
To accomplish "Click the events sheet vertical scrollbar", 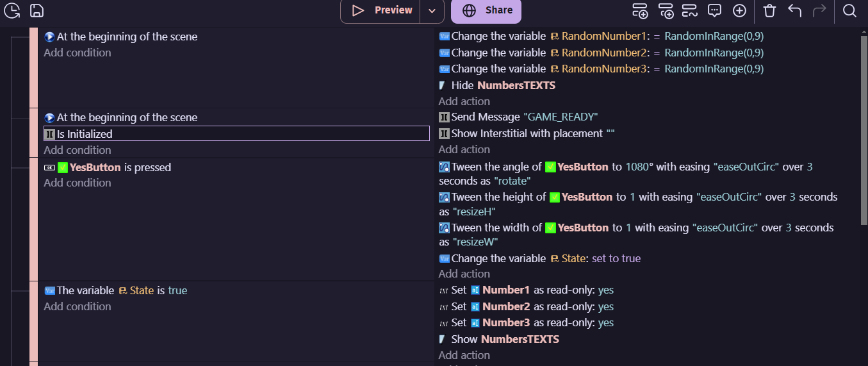I will click(864, 128).
